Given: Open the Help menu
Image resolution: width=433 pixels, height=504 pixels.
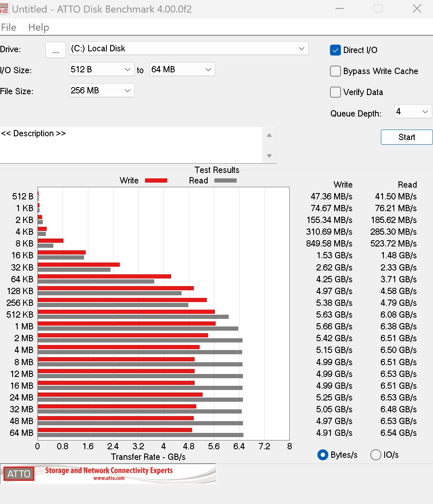Looking at the screenshot, I should [39, 27].
